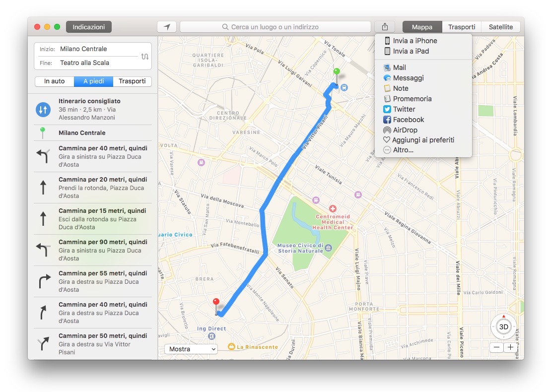Click the Mail icon in share menu

pyautogui.click(x=387, y=67)
